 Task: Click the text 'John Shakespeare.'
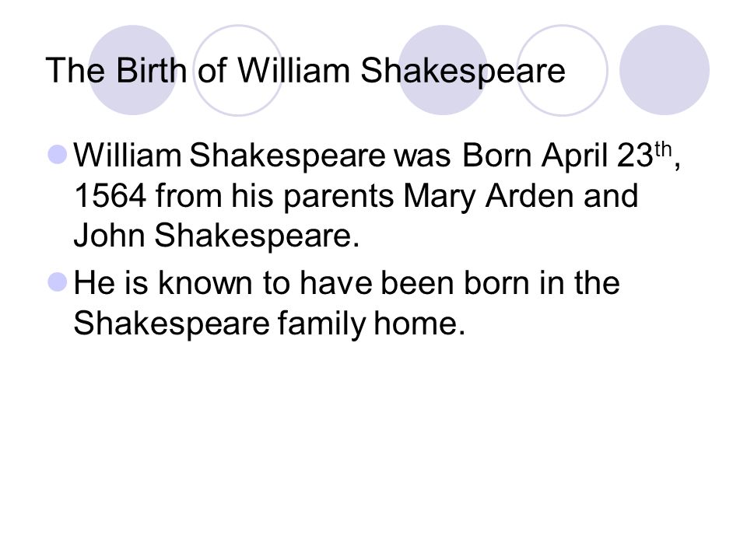click(217, 236)
